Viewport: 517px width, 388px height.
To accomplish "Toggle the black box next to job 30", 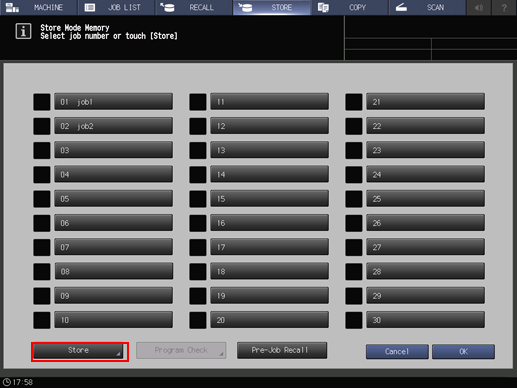I will (354, 320).
